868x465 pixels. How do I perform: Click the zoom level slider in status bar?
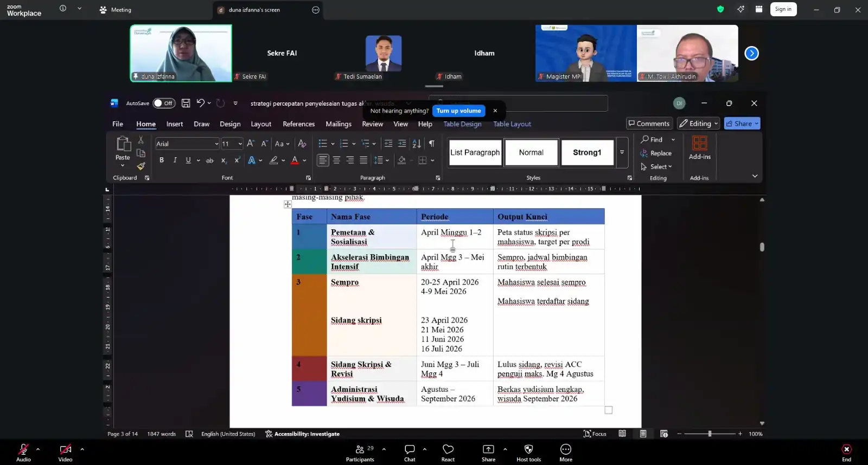pos(710,434)
